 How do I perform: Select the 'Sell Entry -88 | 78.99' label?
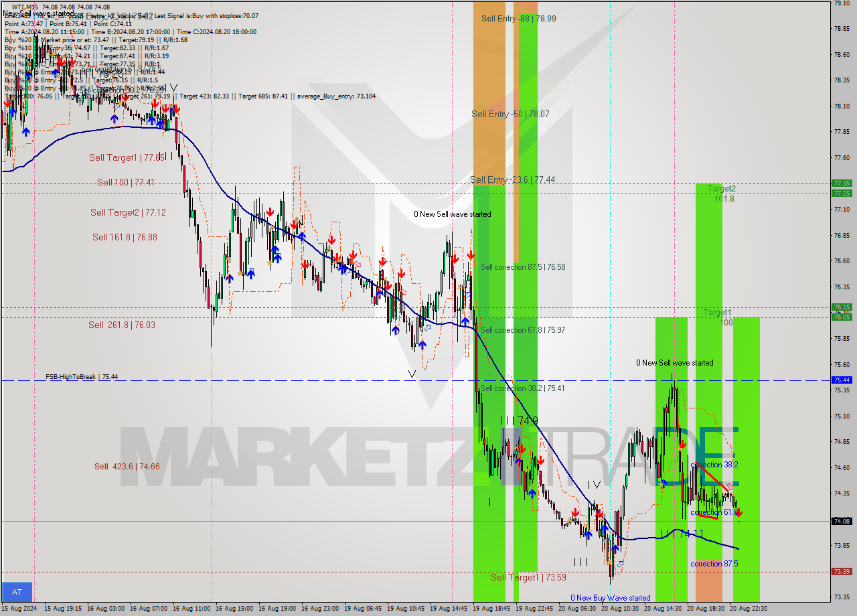(518, 18)
